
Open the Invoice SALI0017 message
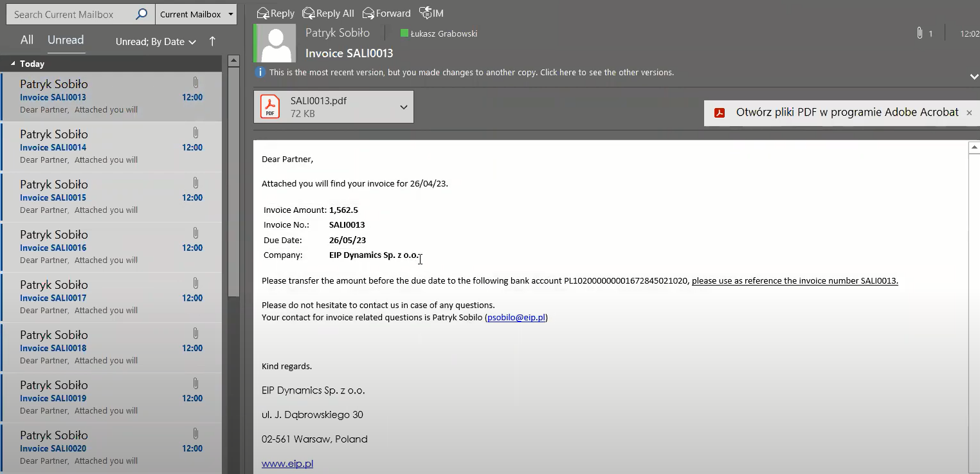coord(111,297)
